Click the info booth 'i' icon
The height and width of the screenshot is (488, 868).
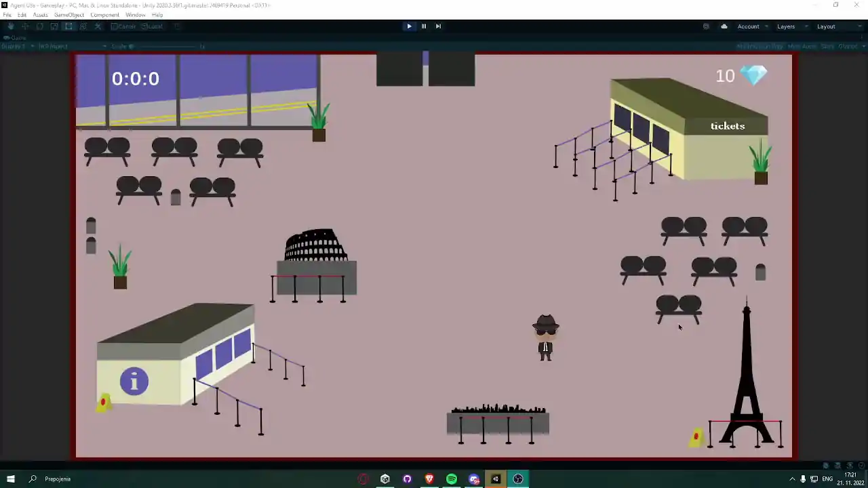[x=134, y=382]
